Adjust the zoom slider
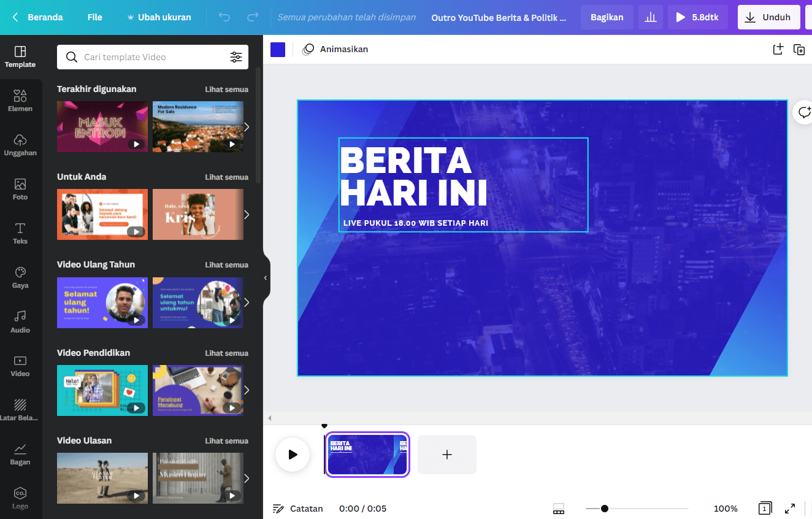The height and width of the screenshot is (519, 812). click(605, 508)
